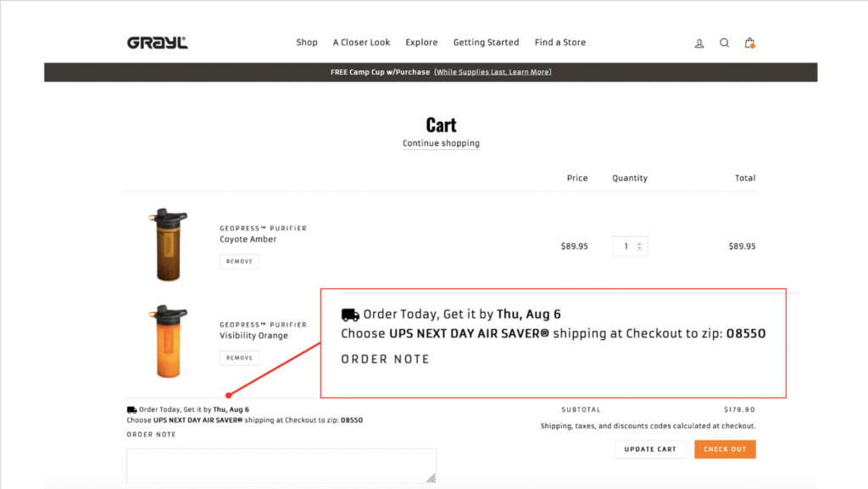The height and width of the screenshot is (489, 868).
Task: Open the Explore menu
Action: pyautogui.click(x=421, y=42)
